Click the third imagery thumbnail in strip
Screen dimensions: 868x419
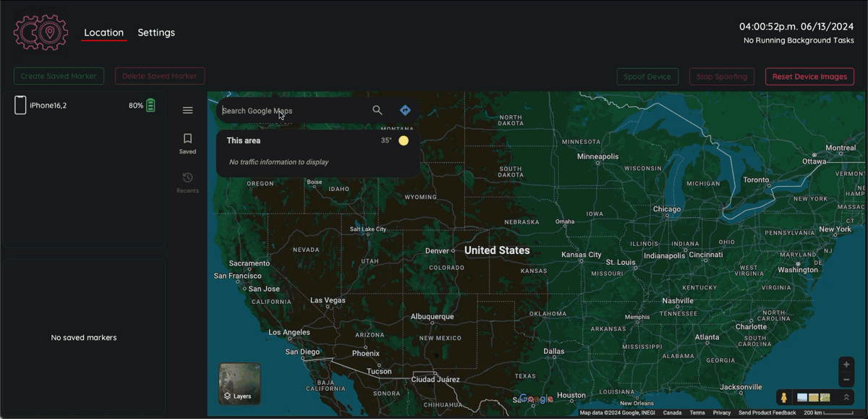[825, 398]
